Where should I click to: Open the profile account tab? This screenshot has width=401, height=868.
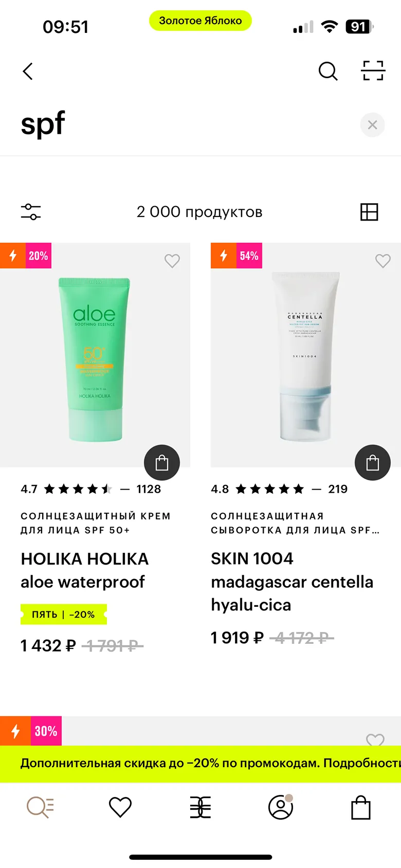click(x=281, y=807)
